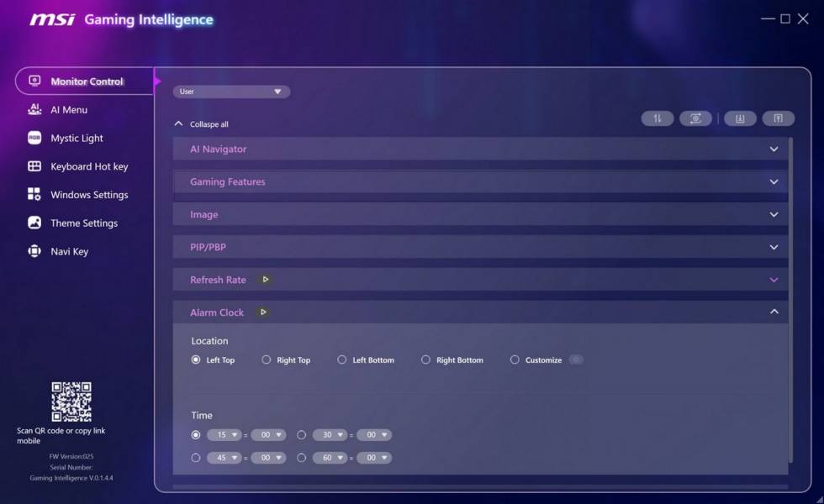Click the reset loop arrows icon
The image size is (824, 504).
coord(695,118)
